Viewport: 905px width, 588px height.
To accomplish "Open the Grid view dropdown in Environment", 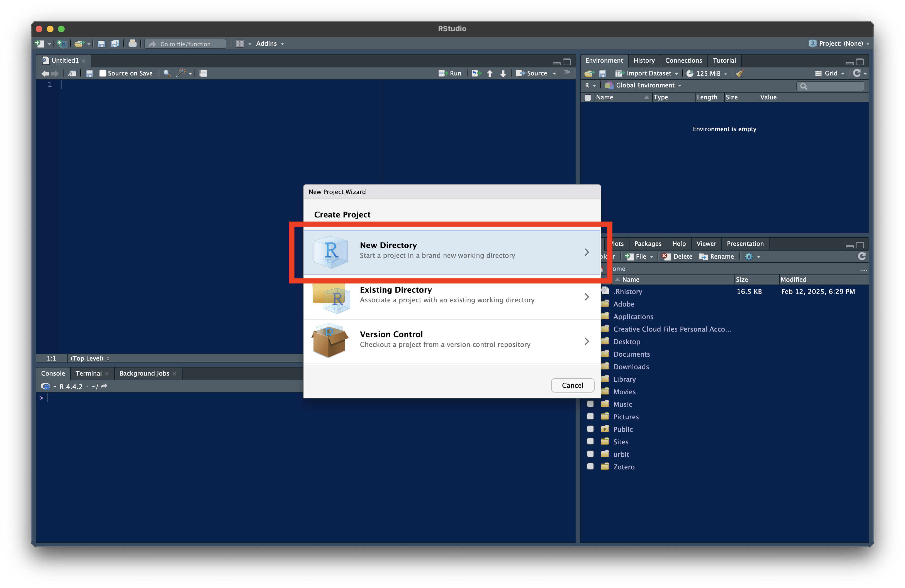I will [830, 73].
